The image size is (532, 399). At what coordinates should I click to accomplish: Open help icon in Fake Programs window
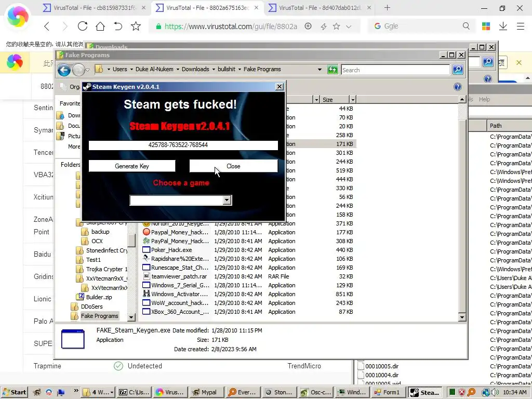pos(457,87)
